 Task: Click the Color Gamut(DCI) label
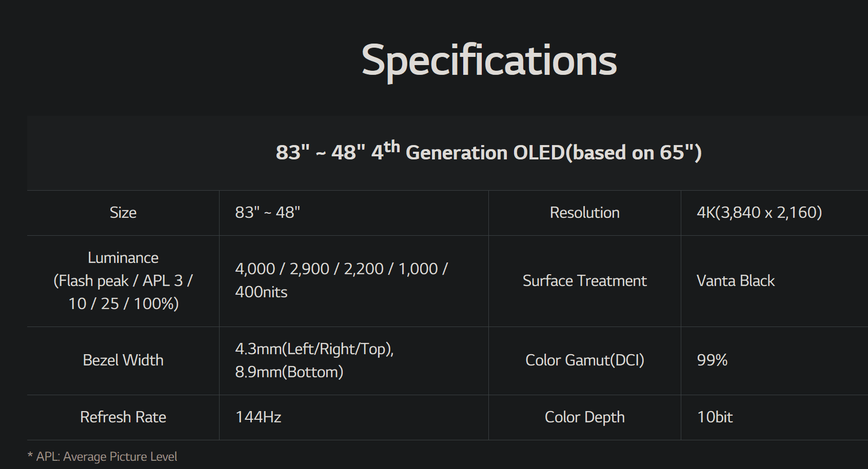(585, 360)
